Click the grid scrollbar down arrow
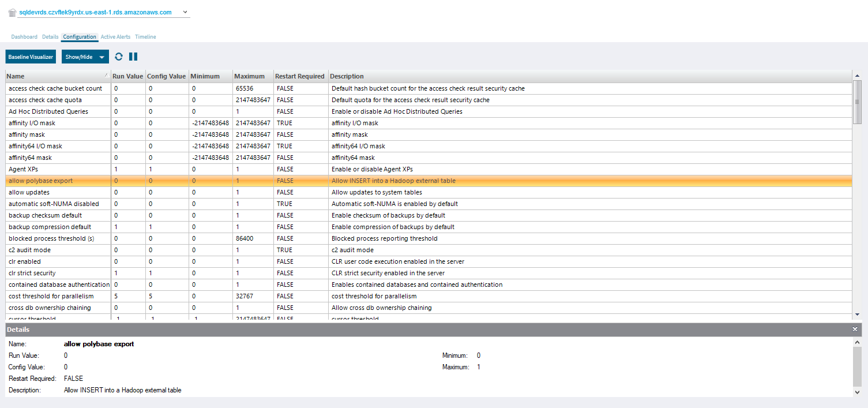 point(857,315)
